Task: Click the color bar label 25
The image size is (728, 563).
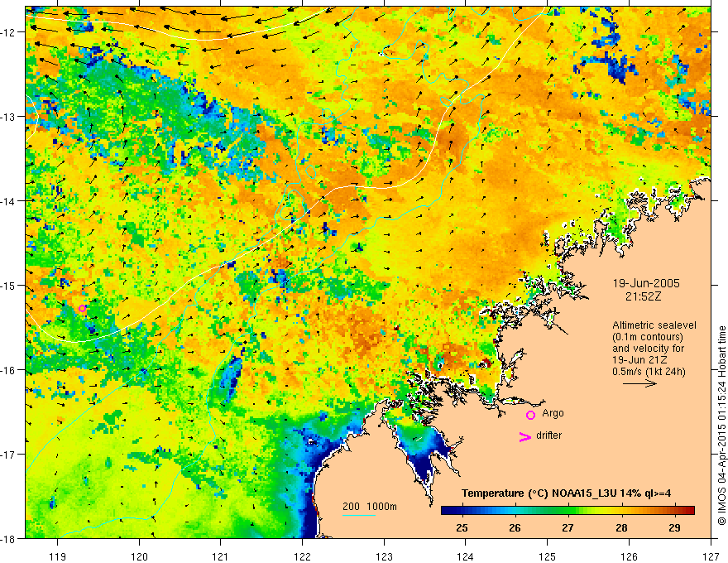Action: tap(462, 527)
